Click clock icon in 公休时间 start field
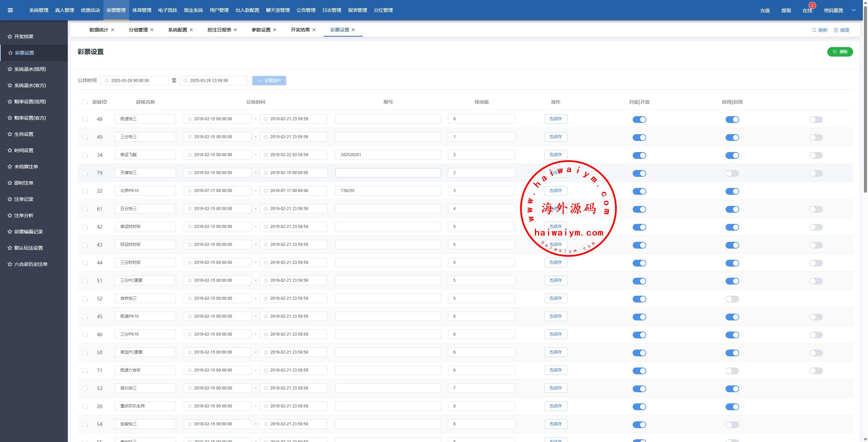This screenshot has height=442, width=868. (x=107, y=81)
